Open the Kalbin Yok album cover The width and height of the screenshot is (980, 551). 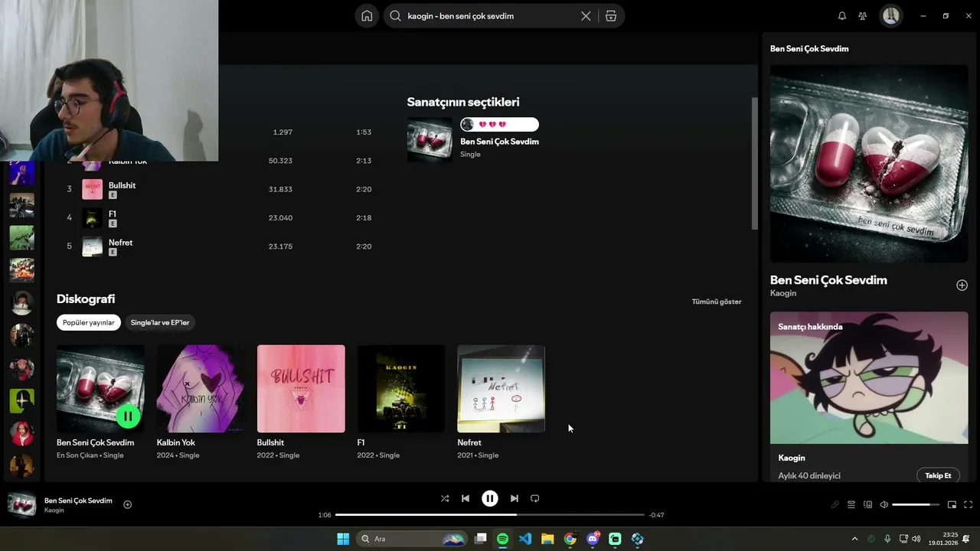click(201, 389)
